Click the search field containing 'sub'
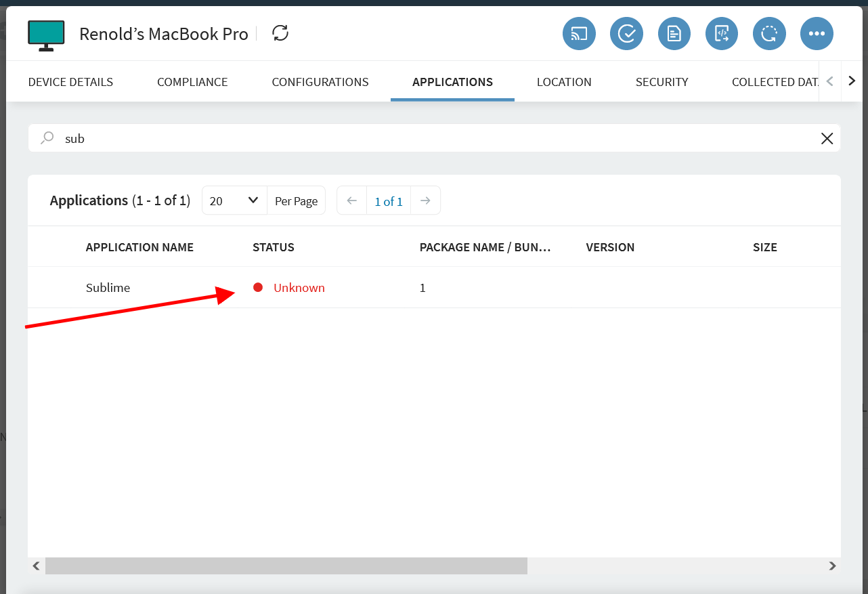Viewport: 868px width, 594px height. pyautogui.click(x=433, y=138)
